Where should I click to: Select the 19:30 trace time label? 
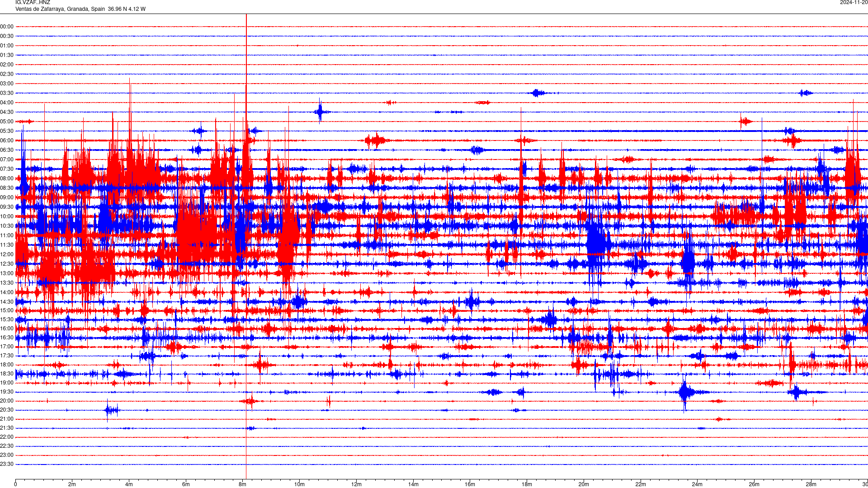[x=7, y=392]
